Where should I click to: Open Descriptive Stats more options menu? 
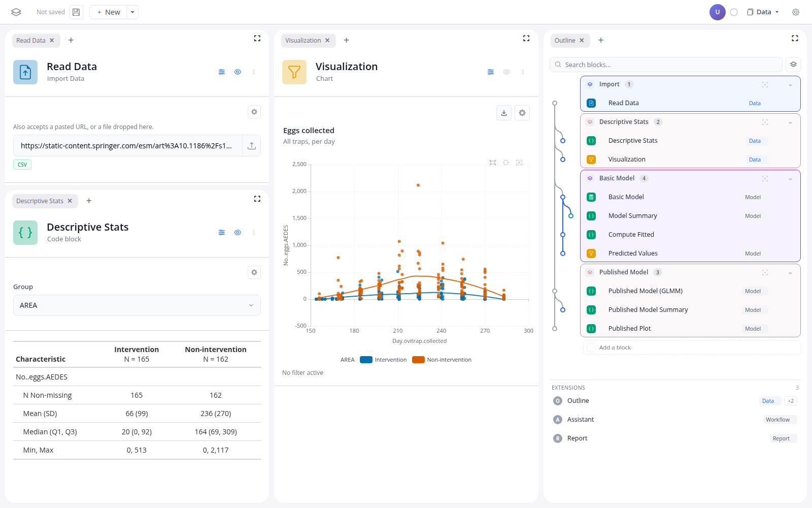point(254,233)
